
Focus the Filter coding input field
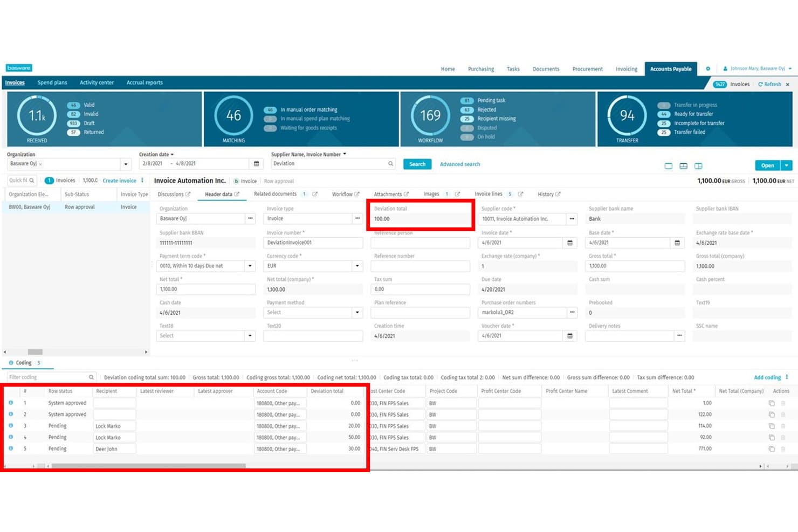coord(52,377)
